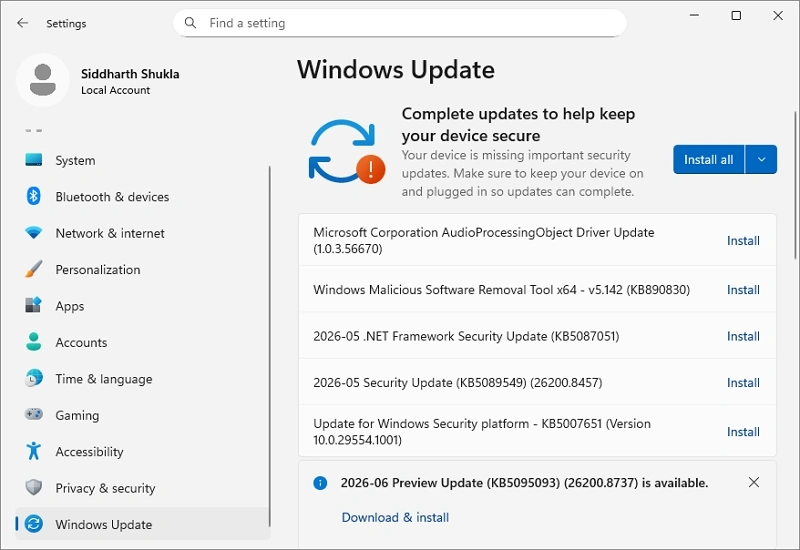Open Time & language label
The width and height of the screenshot is (800, 550).
[x=104, y=379]
